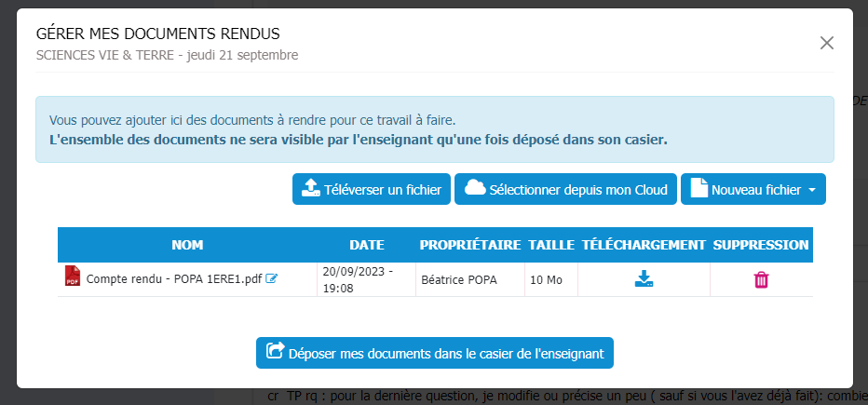
Task: Click the SUPPRESSION column header
Action: coord(761,245)
